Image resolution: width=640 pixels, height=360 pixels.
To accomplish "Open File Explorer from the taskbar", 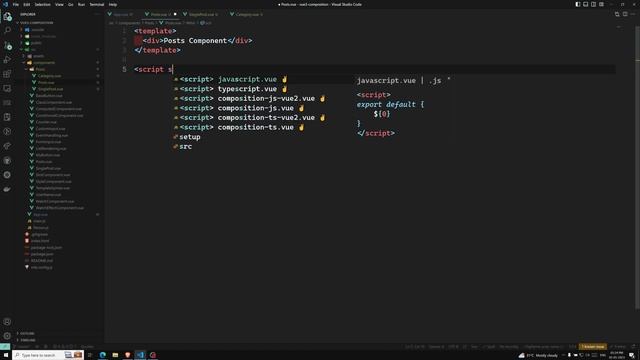I will [115, 355].
